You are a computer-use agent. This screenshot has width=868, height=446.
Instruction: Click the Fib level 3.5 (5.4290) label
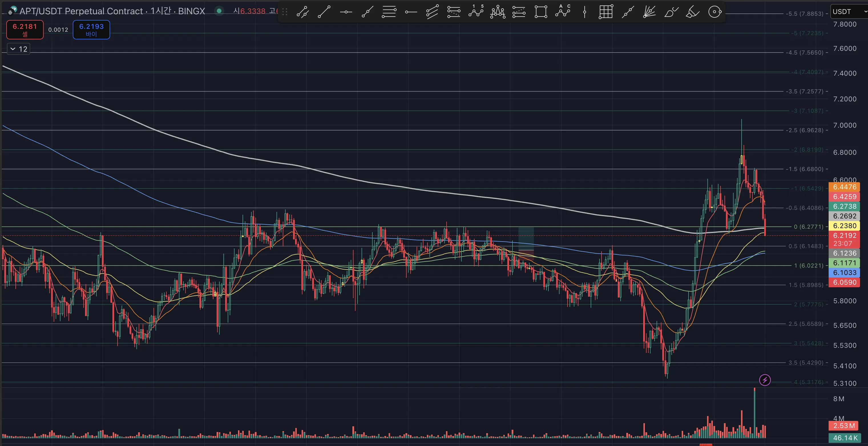pyautogui.click(x=806, y=363)
